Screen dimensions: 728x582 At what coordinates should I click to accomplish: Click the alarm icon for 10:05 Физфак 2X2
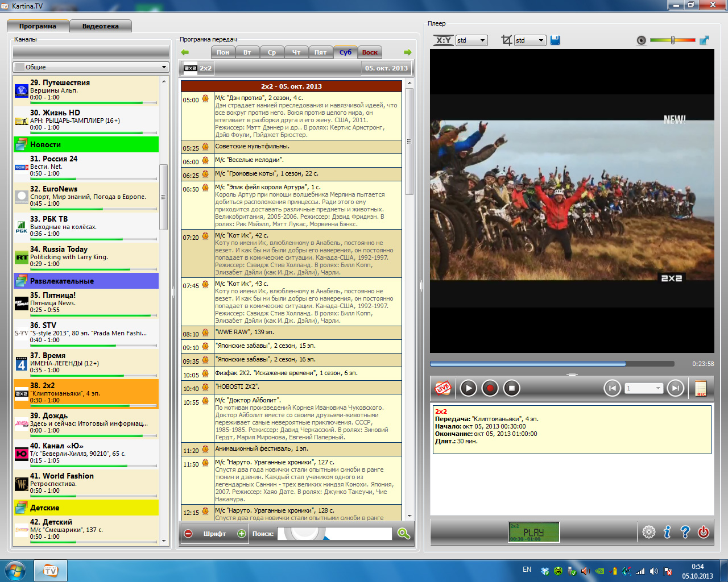(205, 374)
